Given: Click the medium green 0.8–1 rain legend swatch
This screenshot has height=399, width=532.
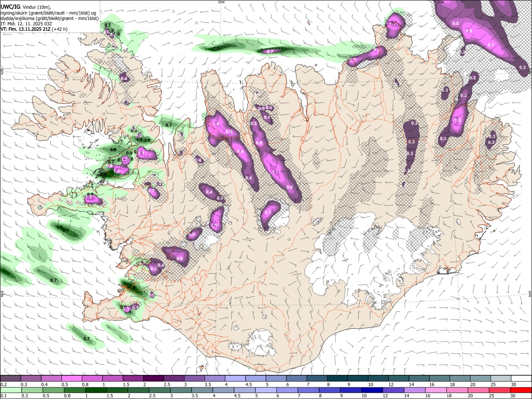Looking at the screenshot, I should tap(74, 390).
